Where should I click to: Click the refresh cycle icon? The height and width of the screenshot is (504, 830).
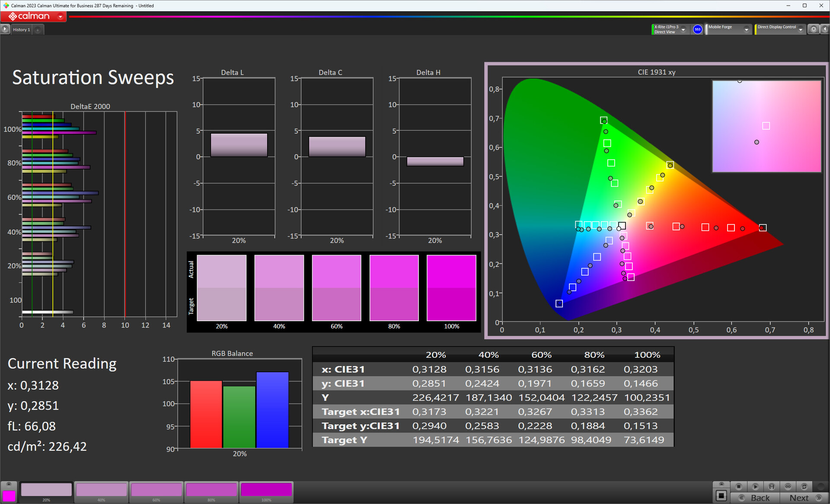pos(804,486)
